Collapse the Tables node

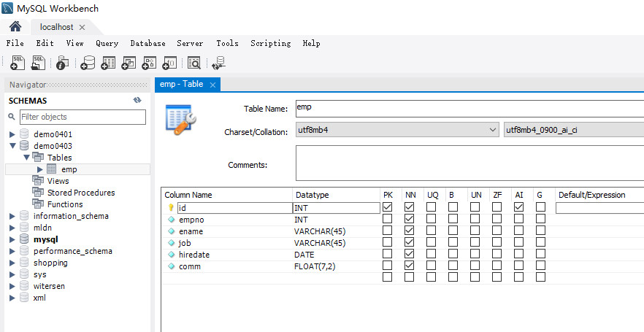click(x=27, y=157)
